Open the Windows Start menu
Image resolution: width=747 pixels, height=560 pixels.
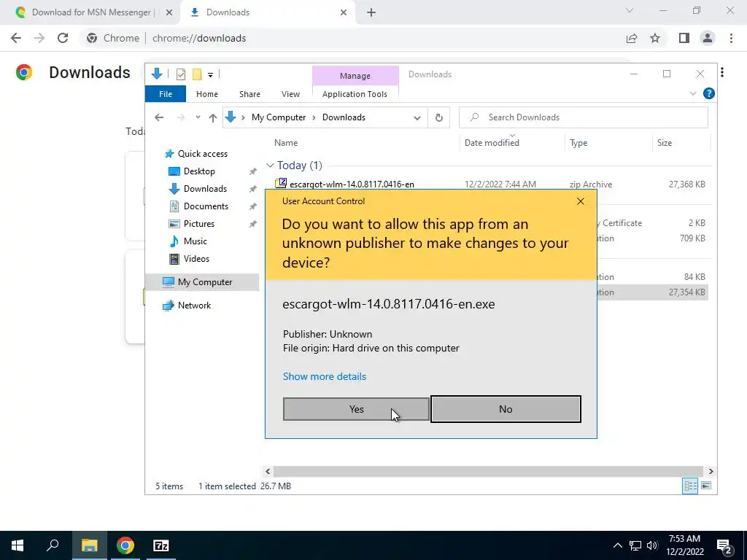click(x=18, y=545)
